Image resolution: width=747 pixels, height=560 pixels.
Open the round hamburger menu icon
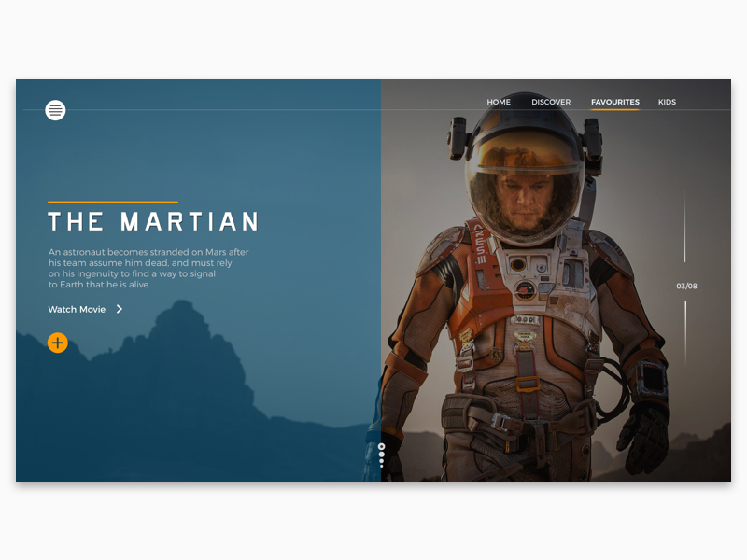tap(55, 110)
